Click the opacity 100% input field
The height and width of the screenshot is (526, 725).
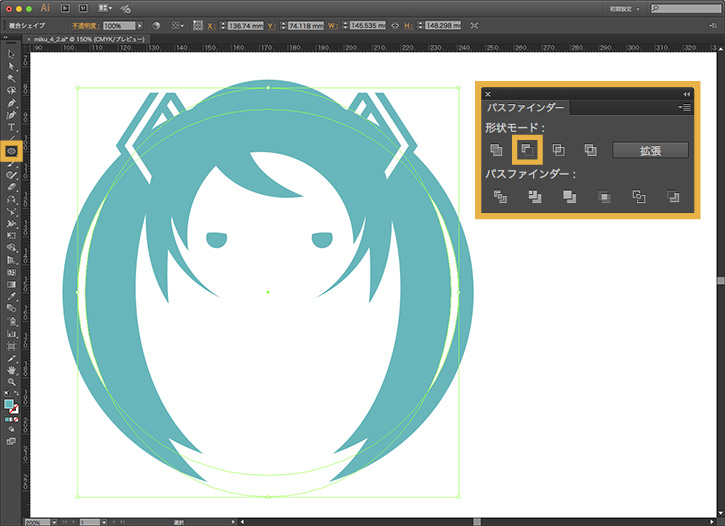point(119,26)
